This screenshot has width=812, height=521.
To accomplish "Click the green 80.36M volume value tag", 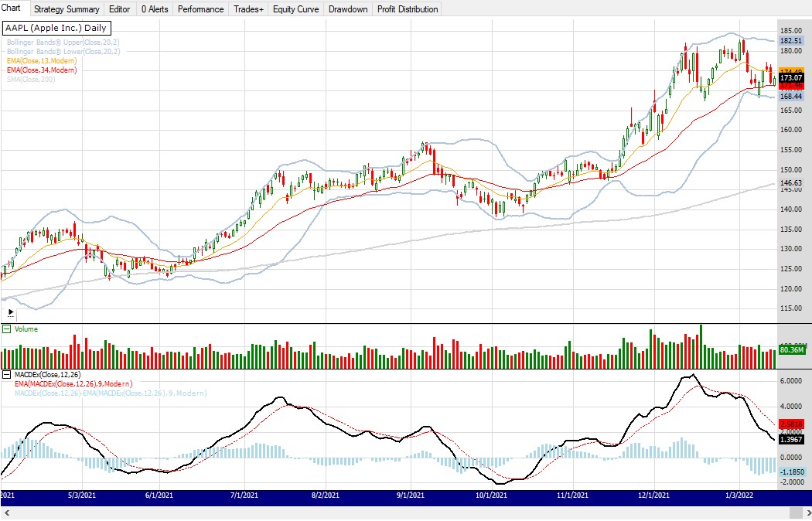I will (x=793, y=350).
